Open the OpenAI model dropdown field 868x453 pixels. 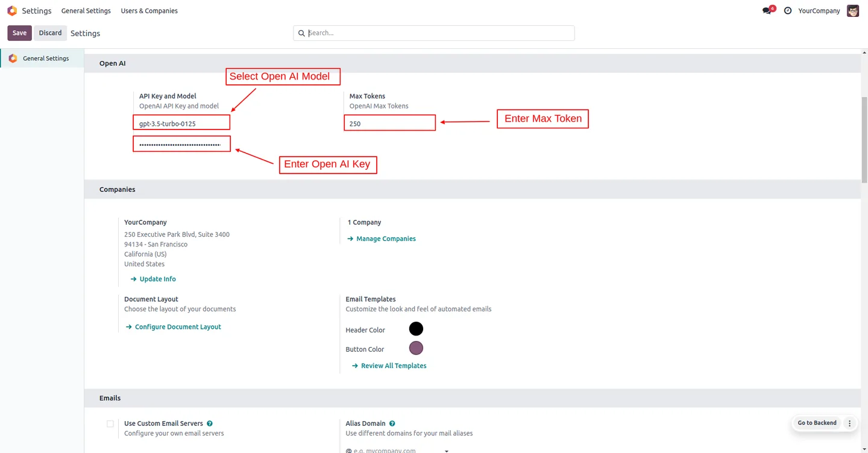pyautogui.click(x=181, y=123)
